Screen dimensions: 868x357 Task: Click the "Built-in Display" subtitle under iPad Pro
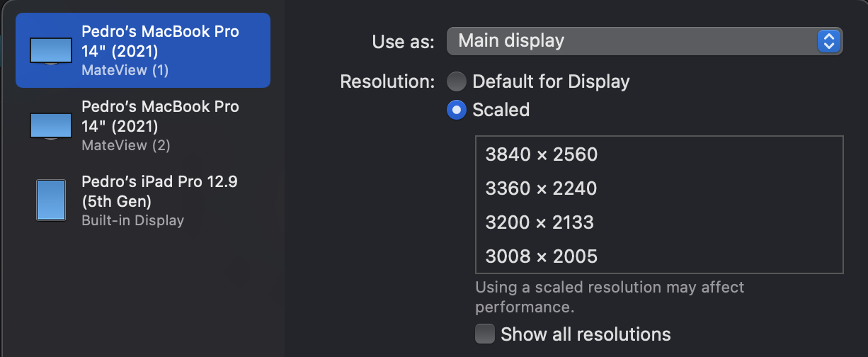pos(132,220)
